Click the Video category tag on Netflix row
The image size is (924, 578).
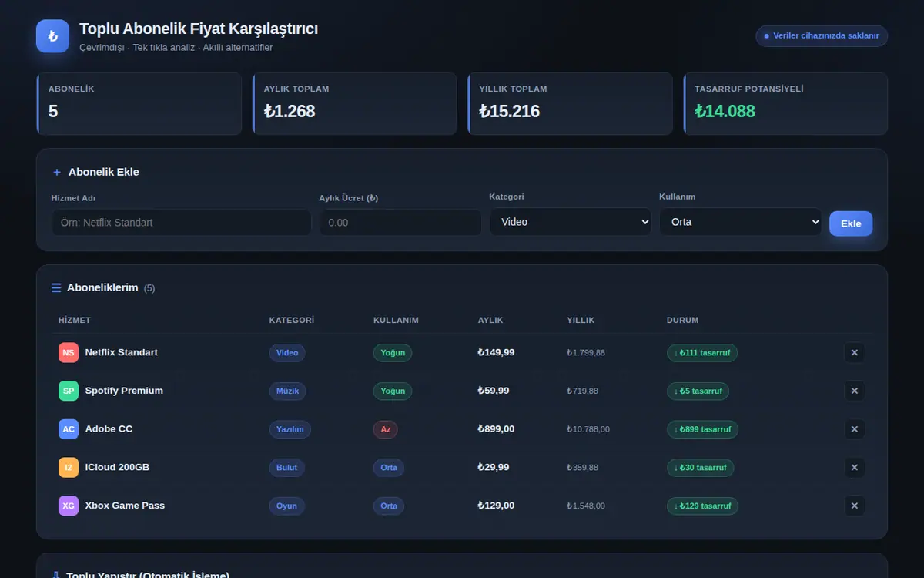pos(287,353)
